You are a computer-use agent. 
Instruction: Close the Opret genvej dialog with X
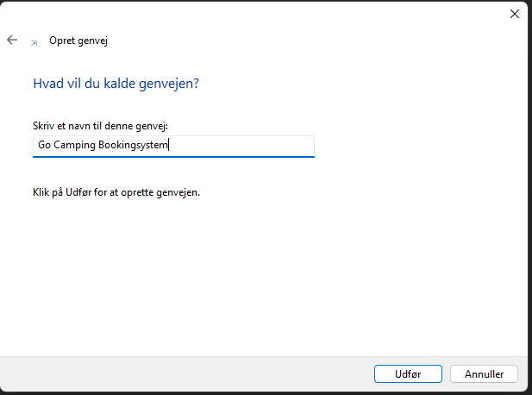click(515, 14)
